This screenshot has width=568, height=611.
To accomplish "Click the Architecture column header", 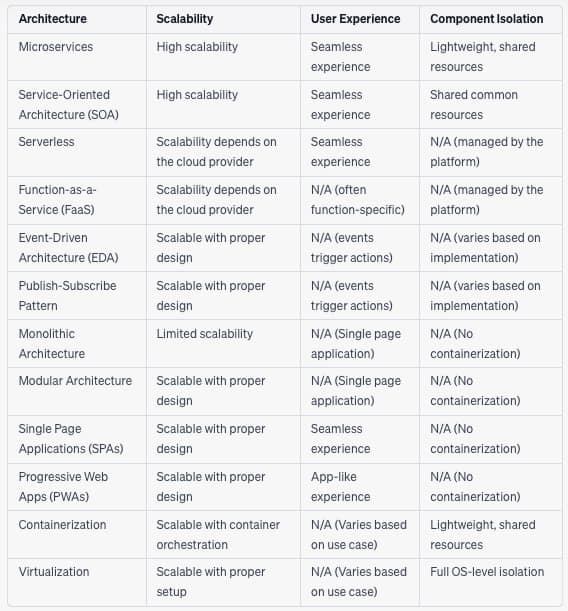I will (53, 19).
